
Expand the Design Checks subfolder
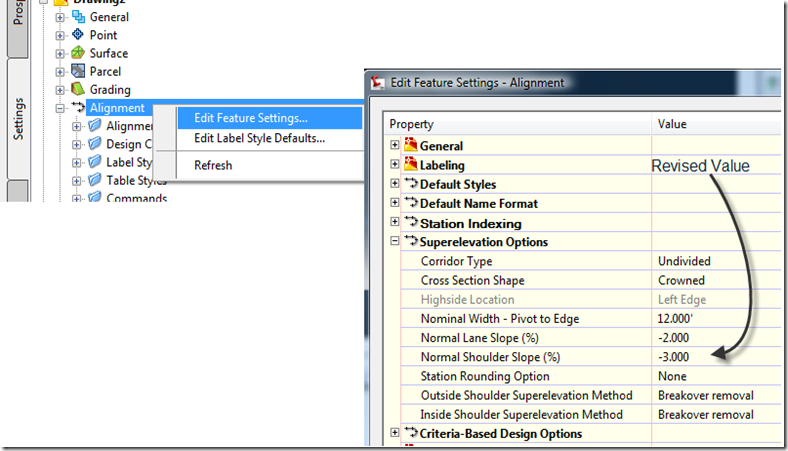(76, 145)
